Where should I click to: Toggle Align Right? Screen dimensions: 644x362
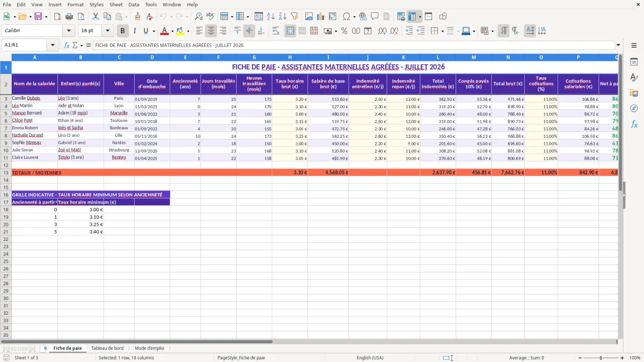point(223,31)
